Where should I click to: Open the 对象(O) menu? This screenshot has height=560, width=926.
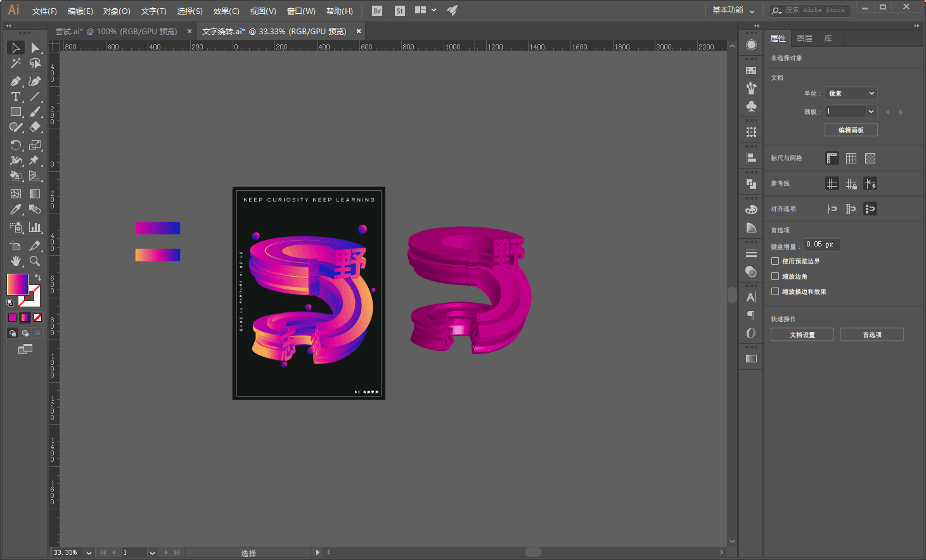point(117,11)
